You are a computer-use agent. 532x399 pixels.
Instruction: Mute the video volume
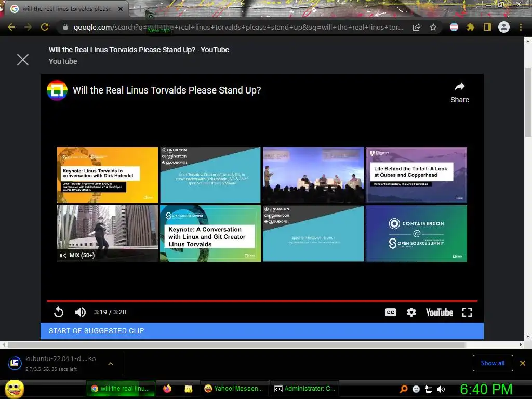[x=80, y=312]
